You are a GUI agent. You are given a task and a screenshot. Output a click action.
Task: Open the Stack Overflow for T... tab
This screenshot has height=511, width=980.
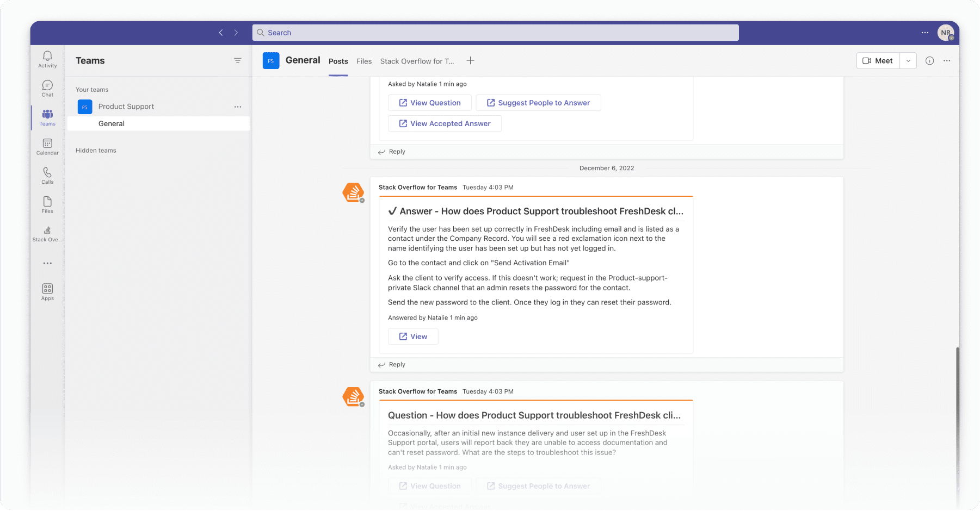click(417, 61)
